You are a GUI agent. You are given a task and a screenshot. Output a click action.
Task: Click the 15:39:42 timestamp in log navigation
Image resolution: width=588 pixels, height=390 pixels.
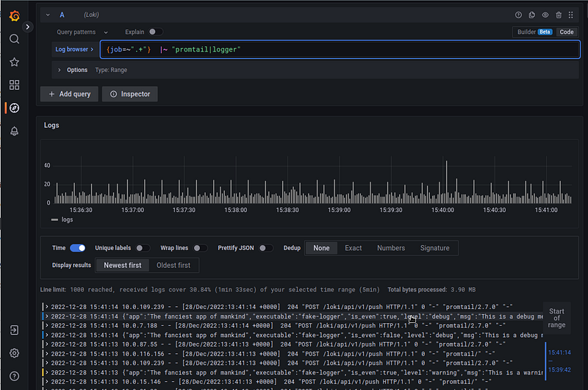tap(559, 369)
